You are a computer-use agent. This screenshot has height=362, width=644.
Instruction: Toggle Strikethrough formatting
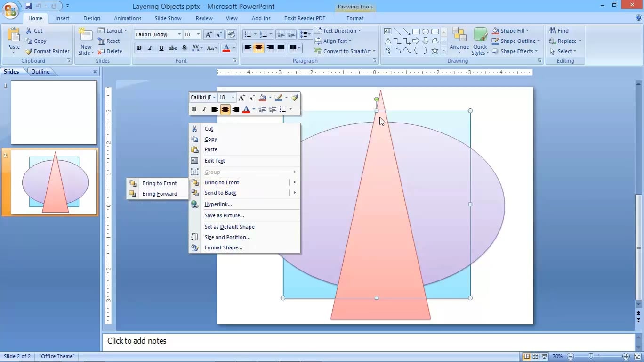[x=173, y=48]
